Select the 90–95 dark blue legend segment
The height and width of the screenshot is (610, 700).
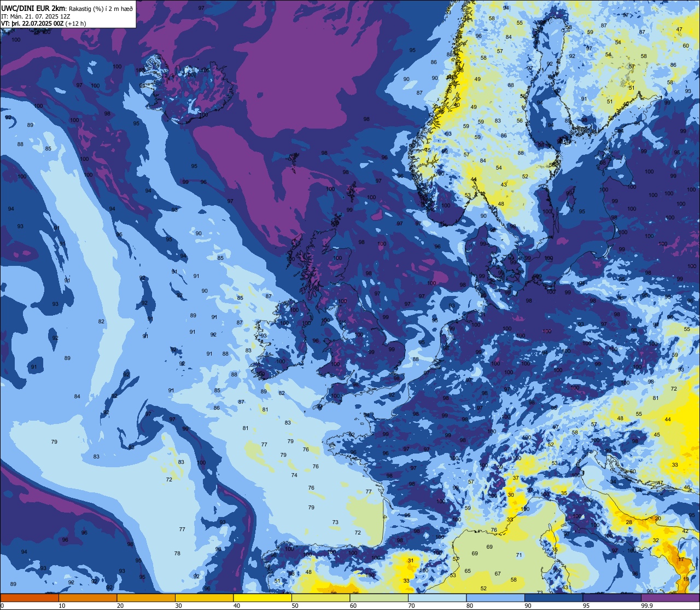click(553, 598)
